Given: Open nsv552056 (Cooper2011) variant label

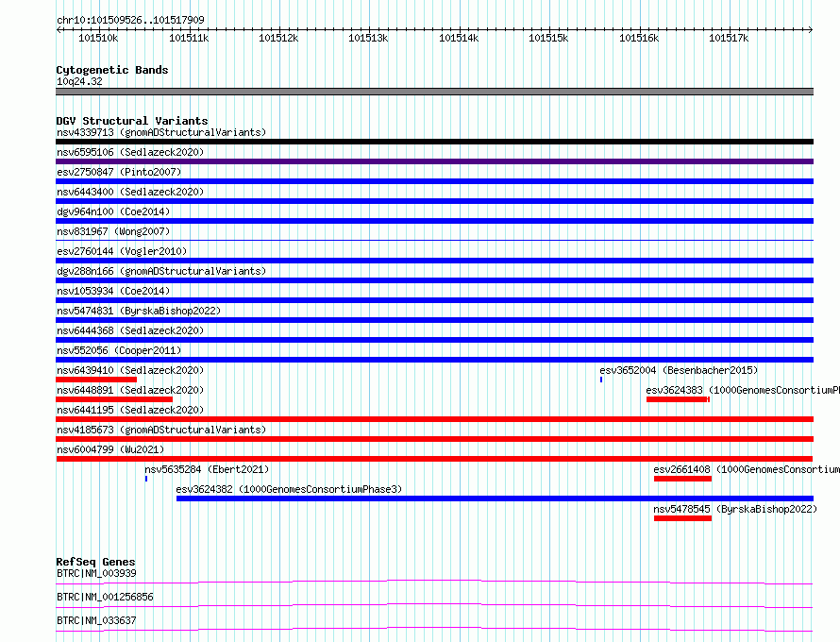Looking at the screenshot, I should (x=119, y=350).
